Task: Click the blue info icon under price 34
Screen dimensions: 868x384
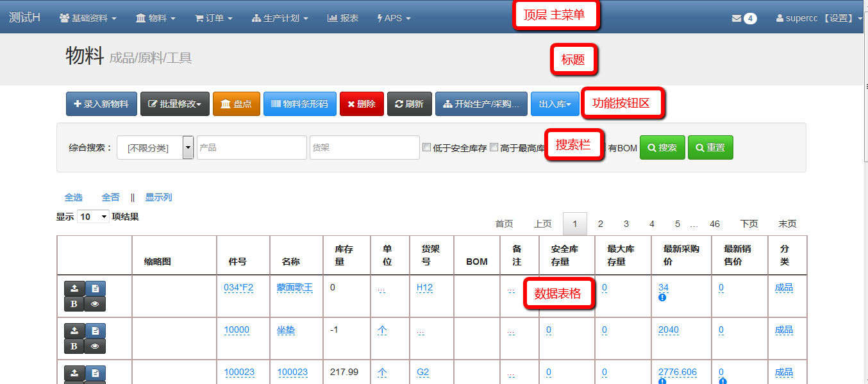Action: point(662,297)
